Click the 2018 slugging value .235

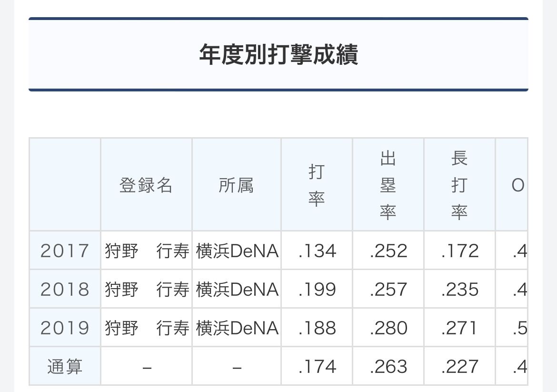(x=459, y=289)
